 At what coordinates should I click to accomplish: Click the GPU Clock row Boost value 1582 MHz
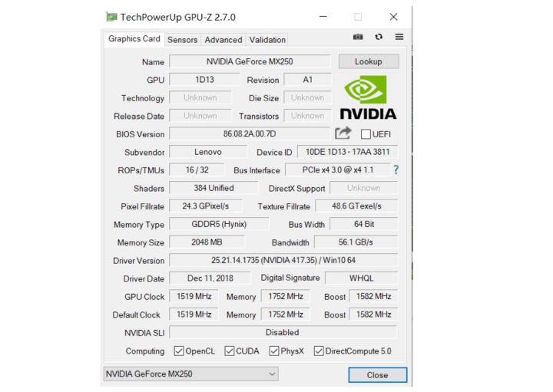click(373, 296)
